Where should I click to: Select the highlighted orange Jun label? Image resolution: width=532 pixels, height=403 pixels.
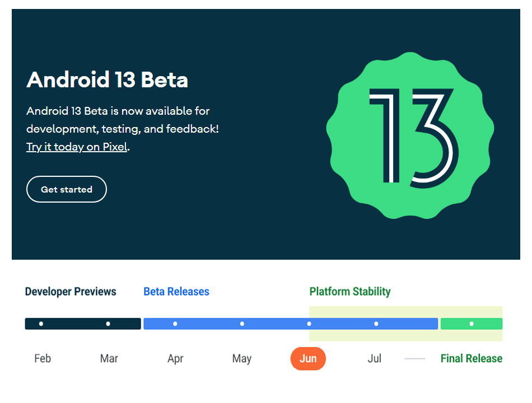(308, 359)
